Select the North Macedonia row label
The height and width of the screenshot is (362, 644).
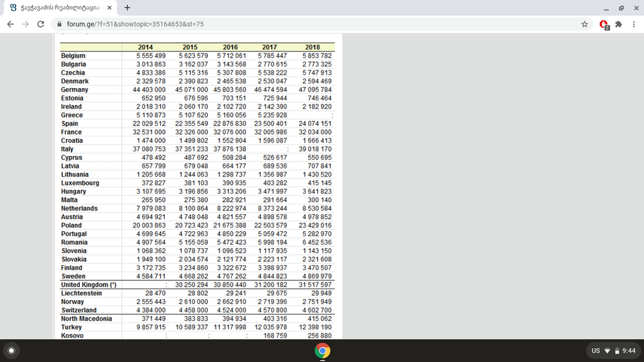point(86,319)
